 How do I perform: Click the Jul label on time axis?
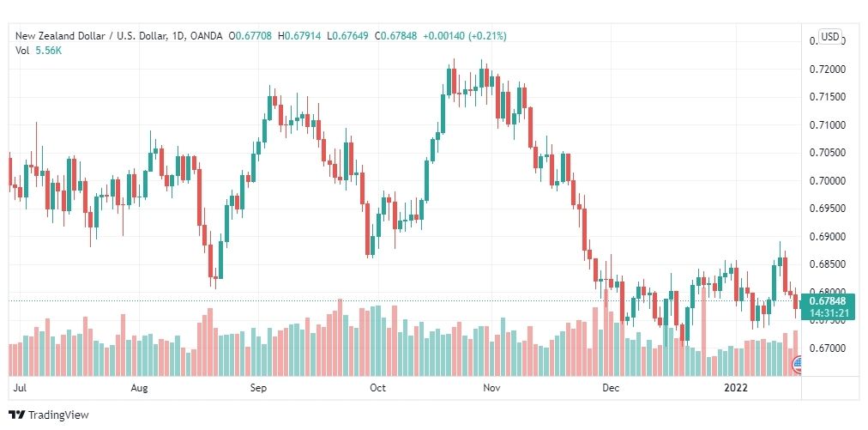(20, 388)
